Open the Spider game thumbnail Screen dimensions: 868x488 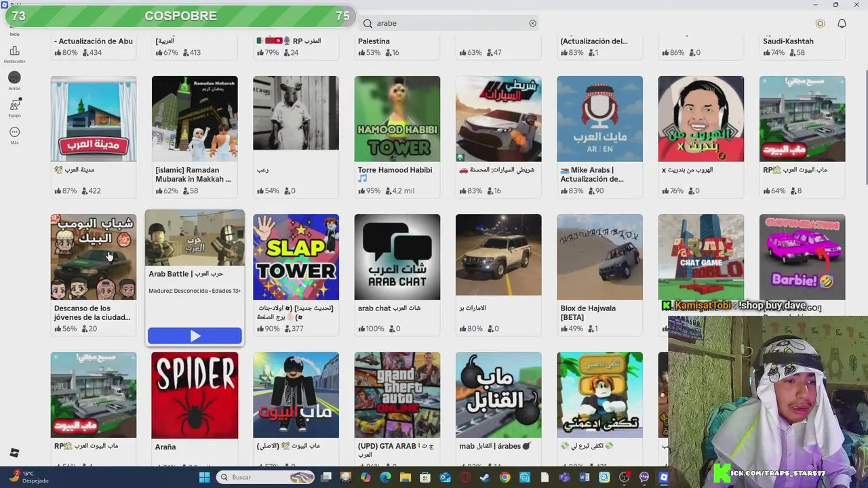click(195, 395)
